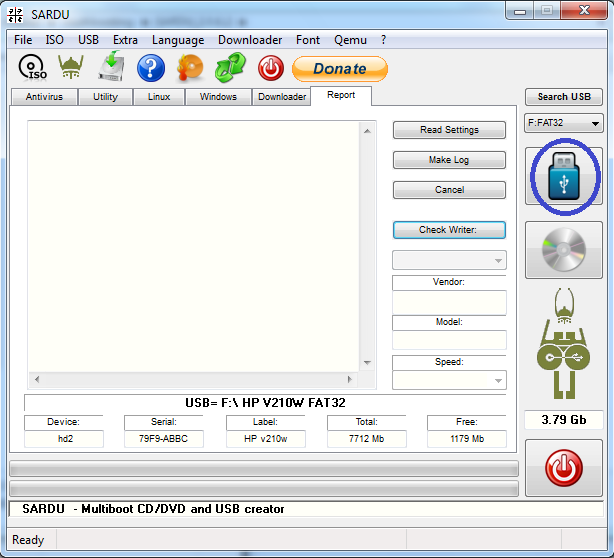The width and height of the screenshot is (614, 558).
Task: Click the Model text field
Action: tap(449, 339)
